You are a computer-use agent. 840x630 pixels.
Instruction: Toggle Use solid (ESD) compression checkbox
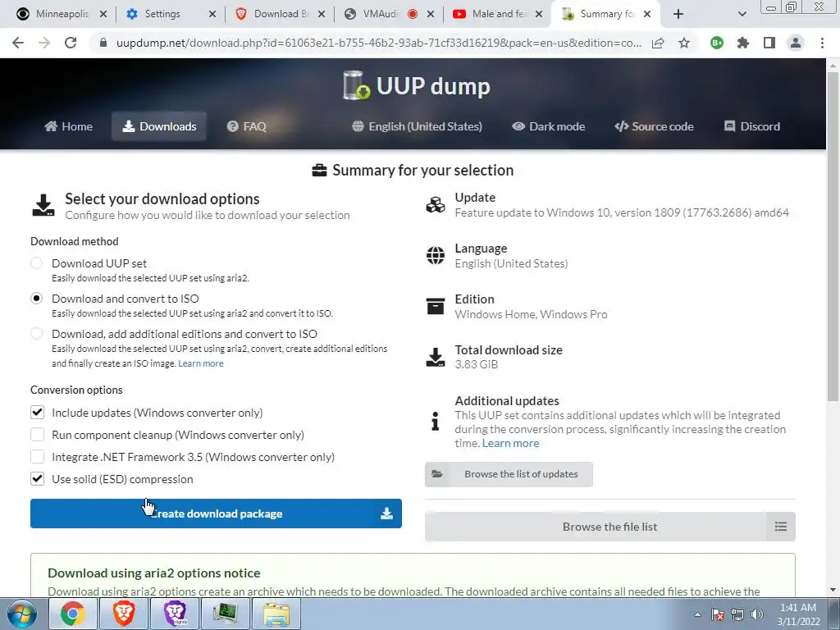click(x=37, y=479)
